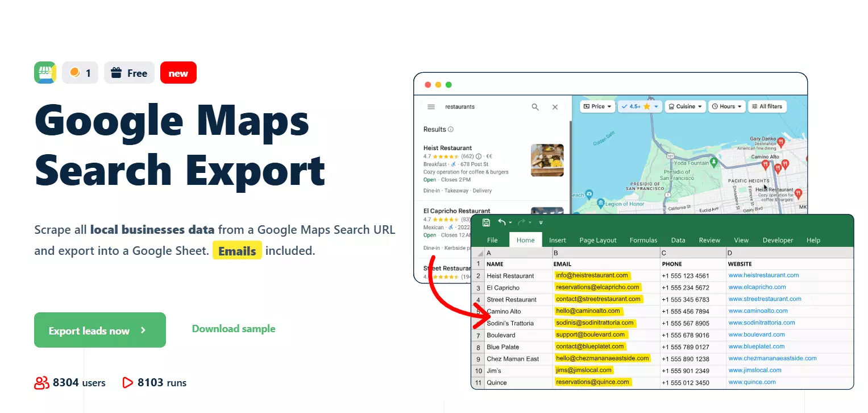The image size is (868, 413).
Task: Open the File menu
Action: point(492,239)
